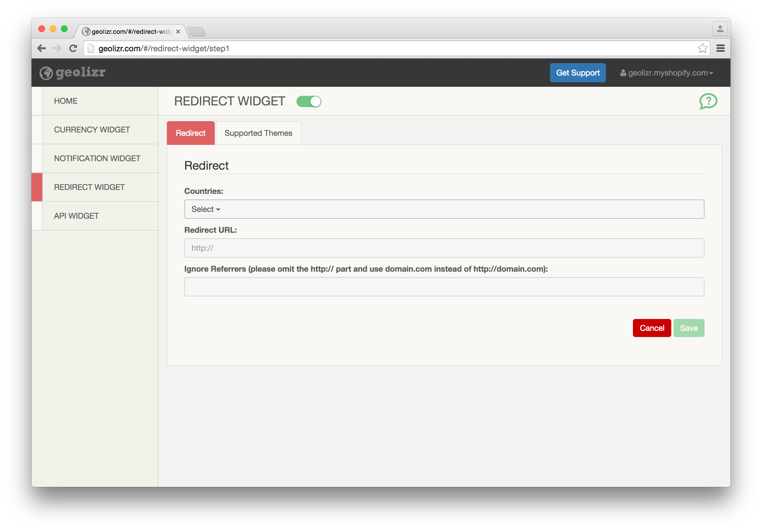Image resolution: width=762 pixels, height=532 pixels.
Task: Switch to the Supported Themes tab
Action: pyautogui.click(x=258, y=133)
